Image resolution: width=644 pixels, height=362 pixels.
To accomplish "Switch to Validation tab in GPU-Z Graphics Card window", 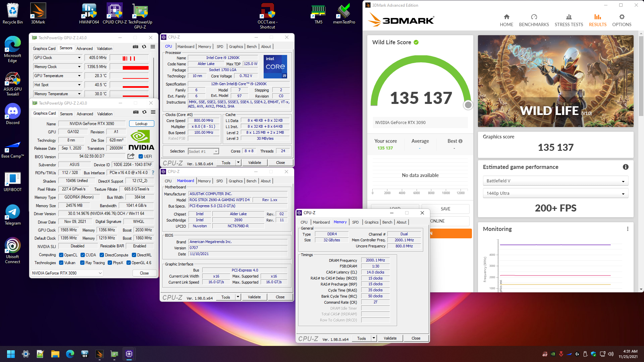I will [105, 114].
